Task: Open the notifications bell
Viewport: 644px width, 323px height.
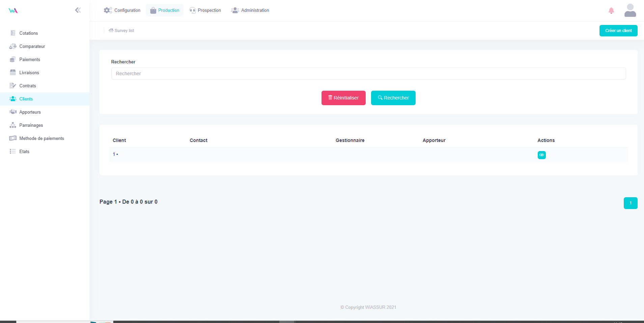Action: 611,10
